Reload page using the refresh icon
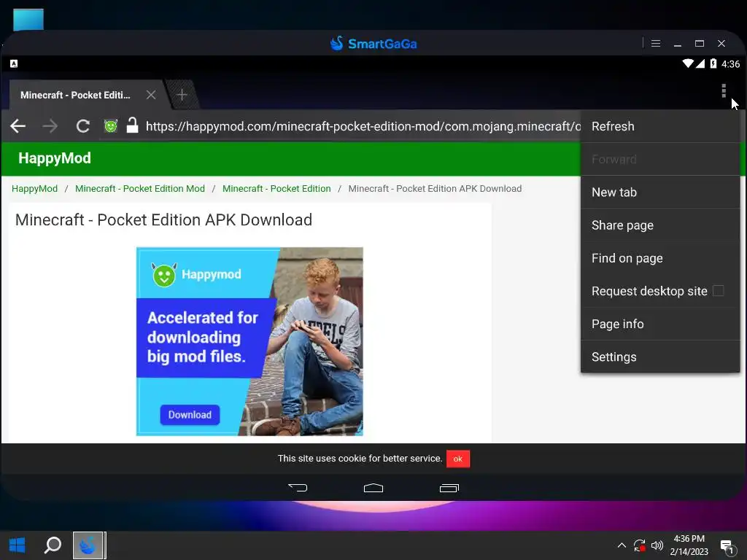747x560 pixels. coord(83,126)
